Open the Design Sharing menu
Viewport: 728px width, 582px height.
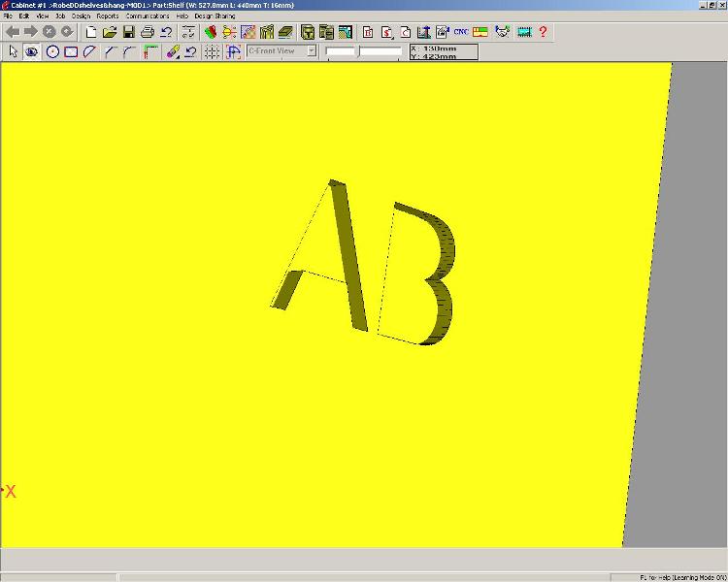click(215, 16)
